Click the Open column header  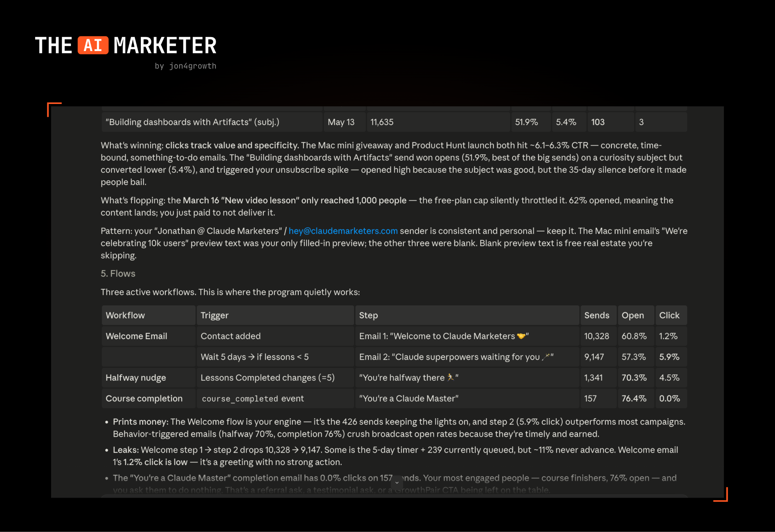[636, 315]
